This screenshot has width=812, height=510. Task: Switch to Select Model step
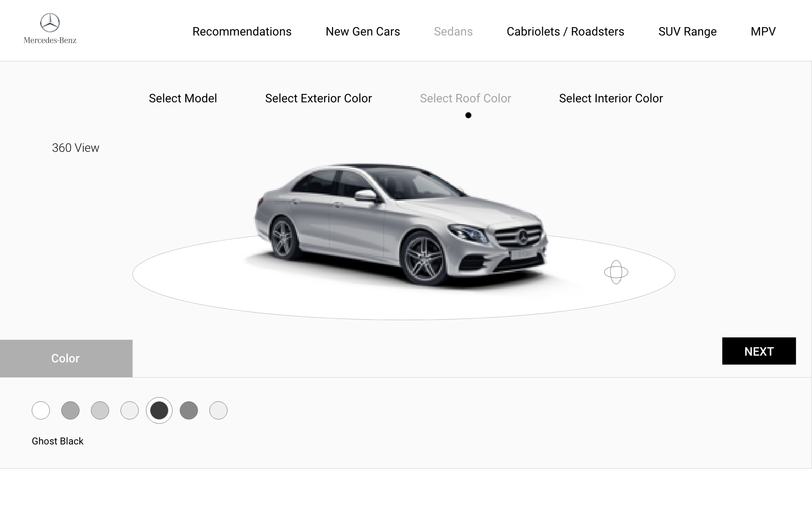point(183,99)
